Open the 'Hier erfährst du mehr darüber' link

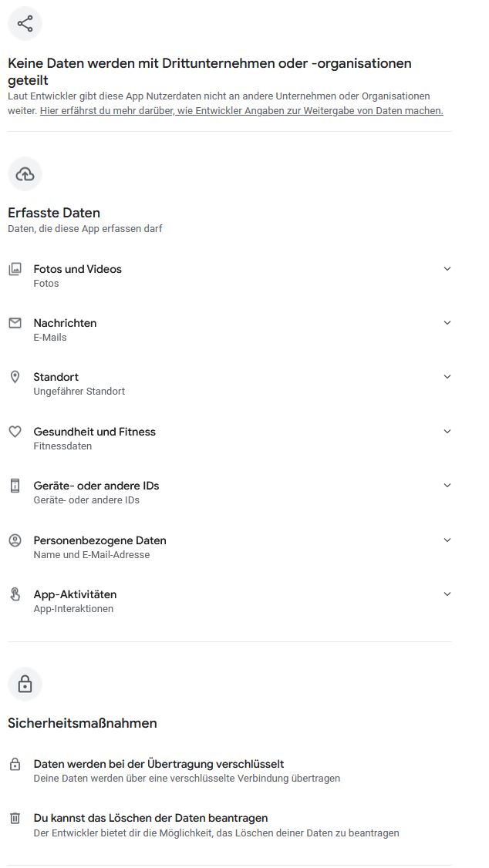pos(241,111)
